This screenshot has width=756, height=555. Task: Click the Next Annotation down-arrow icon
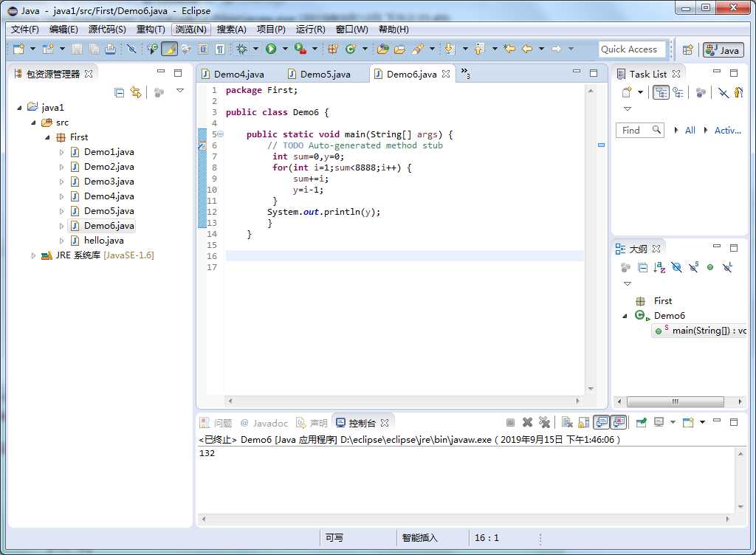[450, 49]
